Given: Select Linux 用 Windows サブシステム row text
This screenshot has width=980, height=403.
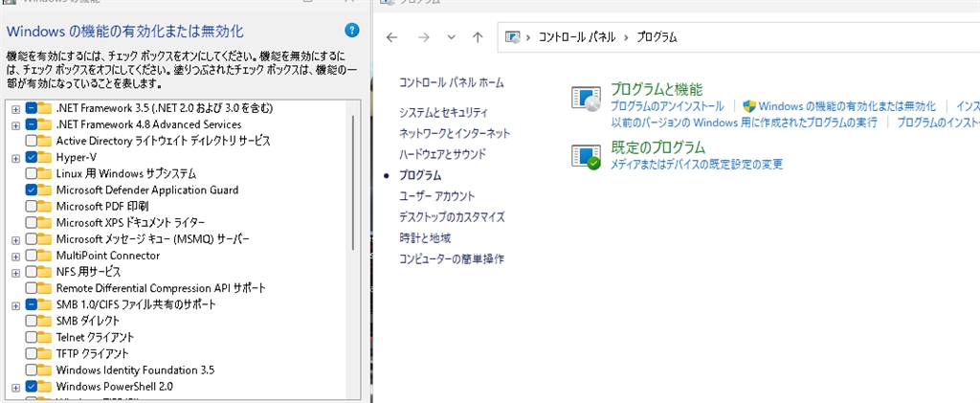Looking at the screenshot, I should tap(126, 173).
